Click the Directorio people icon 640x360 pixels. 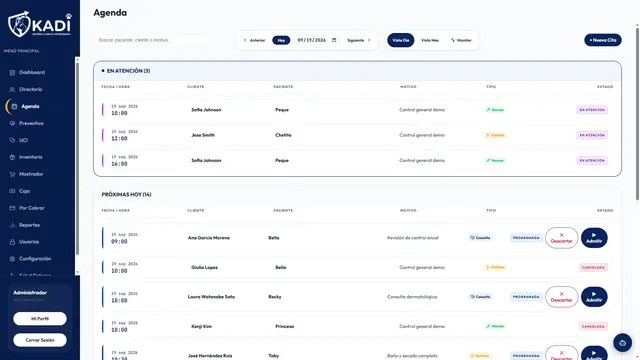12,89
